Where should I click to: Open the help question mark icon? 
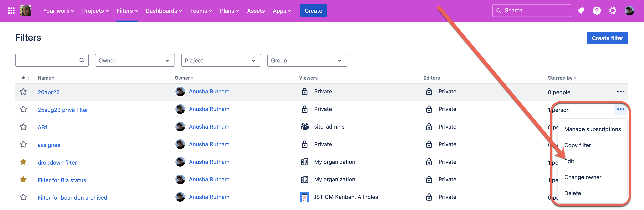pyautogui.click(x=596, y=11)
